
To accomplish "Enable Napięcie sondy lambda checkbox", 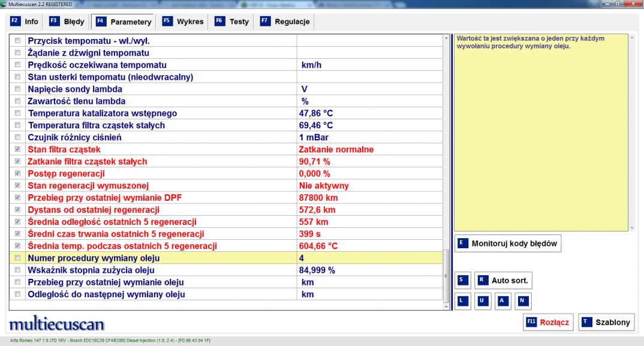I will tap(17, 89).
